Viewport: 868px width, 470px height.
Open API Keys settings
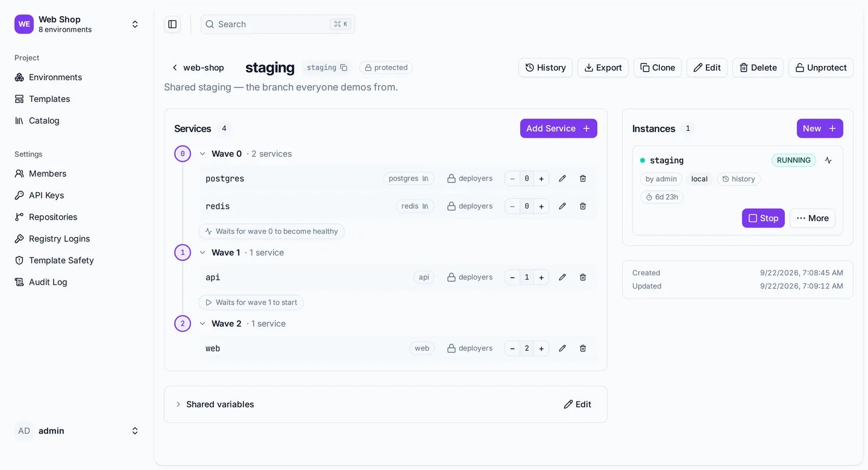point(76,195)
